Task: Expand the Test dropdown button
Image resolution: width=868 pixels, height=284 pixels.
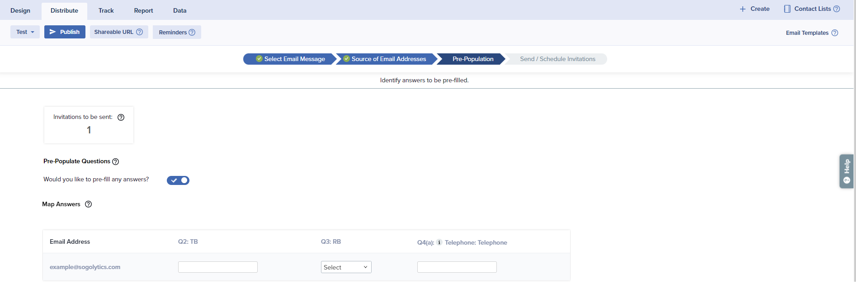Action: 25,32
